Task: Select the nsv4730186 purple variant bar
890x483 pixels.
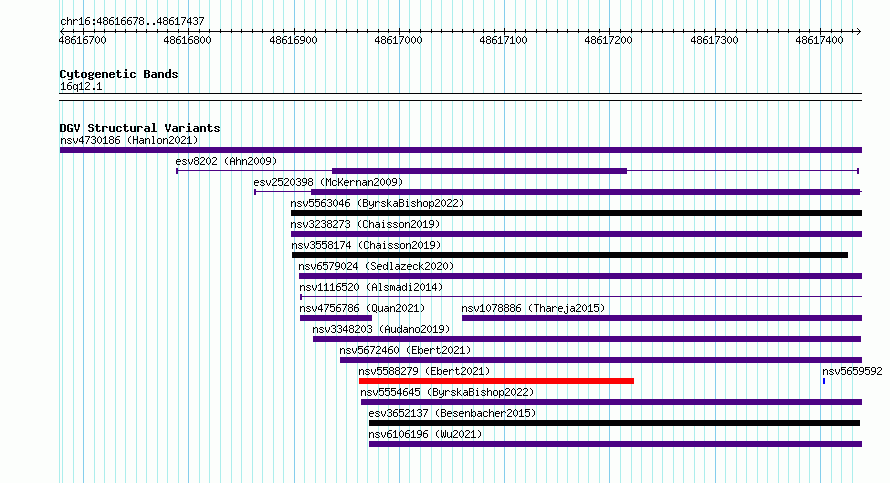Action: coord(461,150)
